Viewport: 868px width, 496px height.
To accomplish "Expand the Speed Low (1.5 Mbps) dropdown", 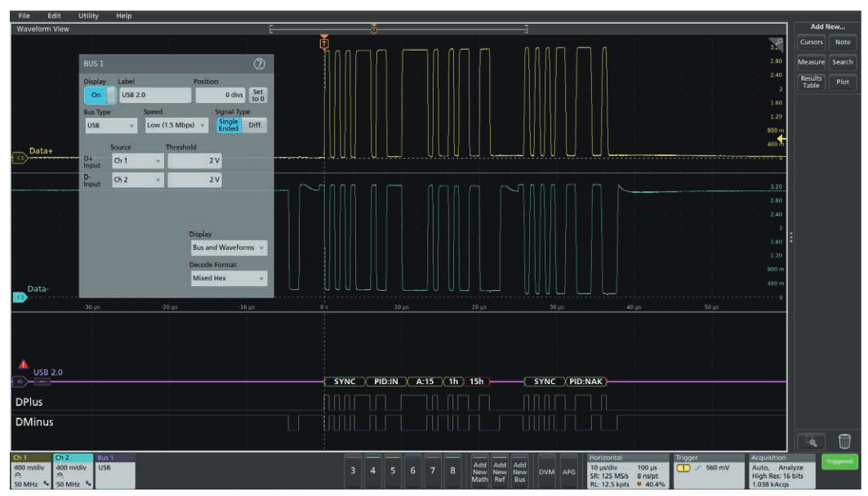I will (x=175, y=126).
